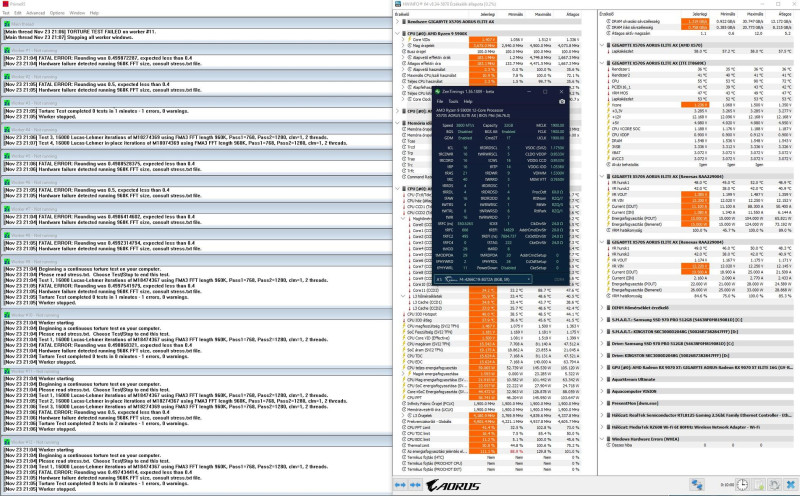This screenshot has width=800, height=496.
Task: Open Prime95 Test menu
Action: click(6, 13)
